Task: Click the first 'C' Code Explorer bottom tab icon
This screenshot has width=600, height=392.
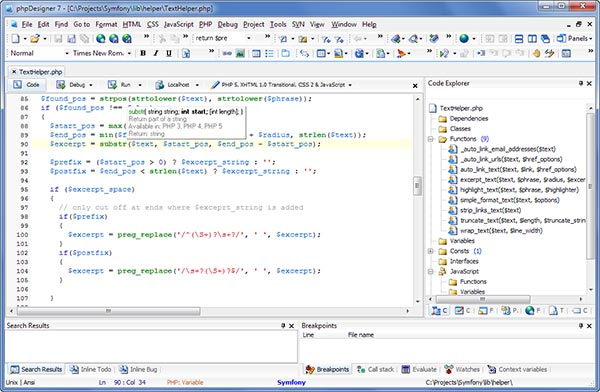Action: click(439, 310)
